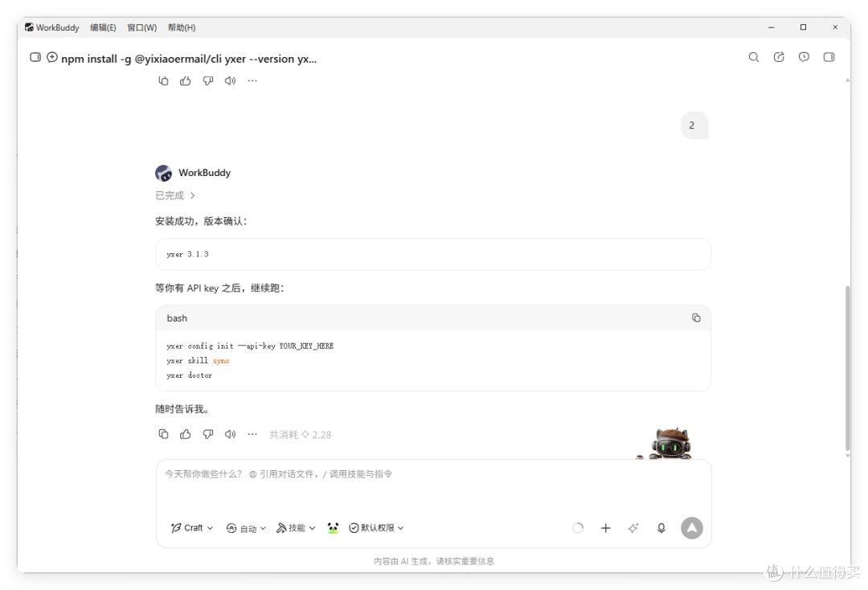The width and height of the screenshot is (868, 590).
Task: Open the 技能 skills dropdown
Action: [296, 528]
